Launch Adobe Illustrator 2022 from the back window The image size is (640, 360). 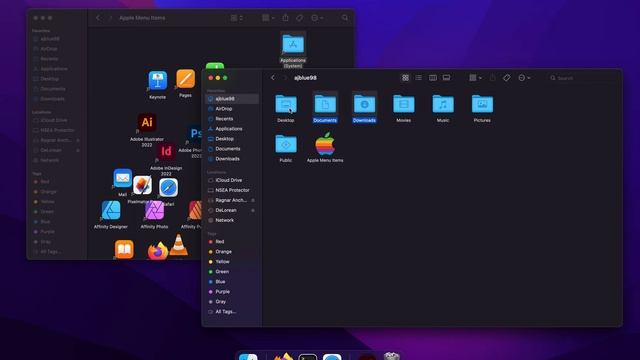[147, 122]
